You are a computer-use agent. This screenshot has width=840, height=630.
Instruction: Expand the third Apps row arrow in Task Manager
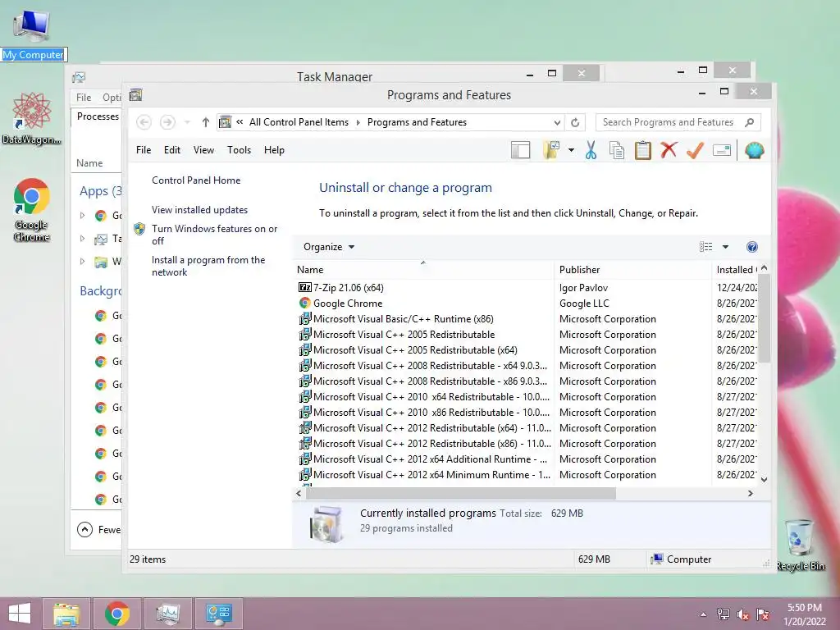coord(82,262)
